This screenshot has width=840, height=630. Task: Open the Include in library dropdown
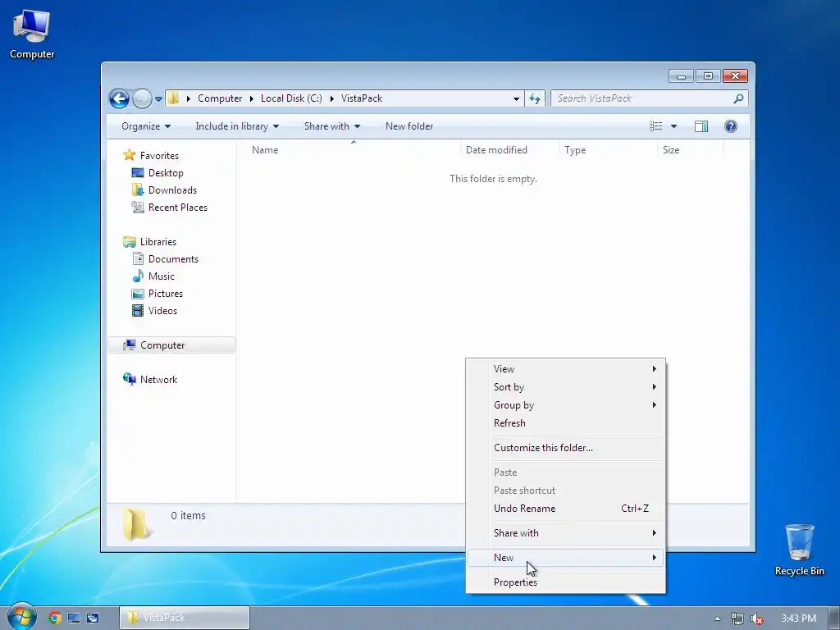click(237, 126)
